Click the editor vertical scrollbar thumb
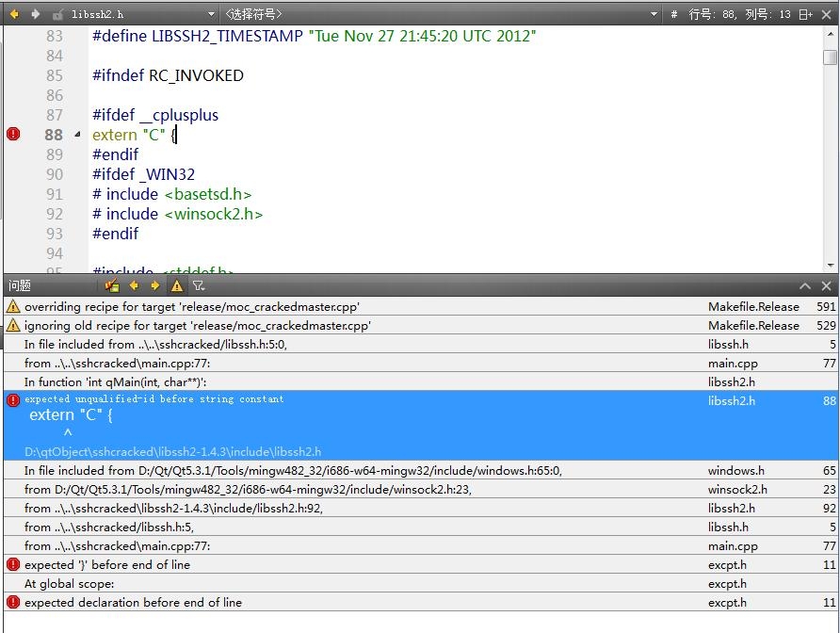This screenshot has height=633, width=840. click(830, 57)
